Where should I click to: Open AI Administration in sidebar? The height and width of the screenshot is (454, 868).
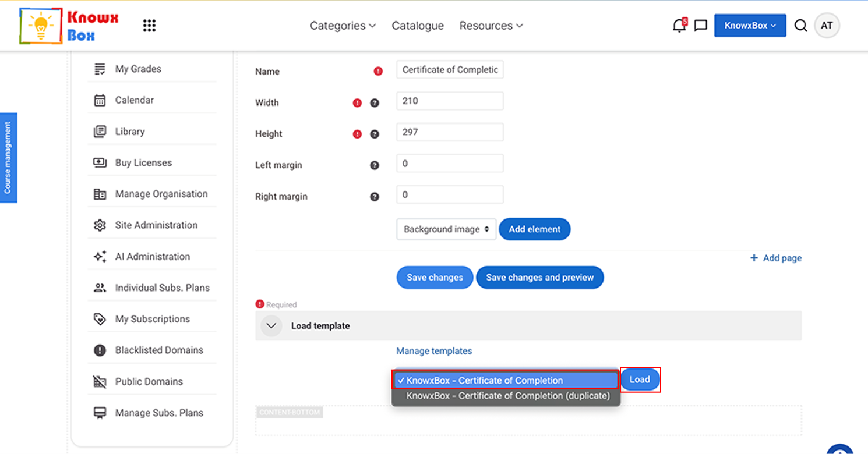[x=152, y=257]
